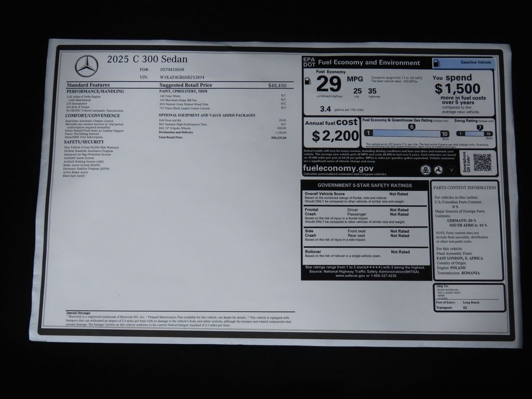Click the fuel pump icon in Gasoline Vehicle label

tap(437, 63)
